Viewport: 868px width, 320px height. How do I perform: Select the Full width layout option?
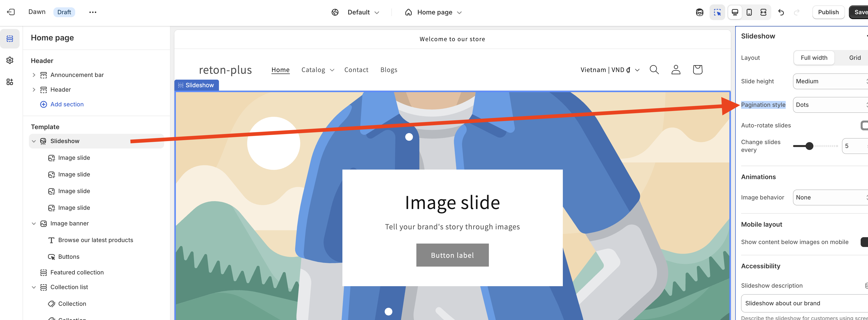point(814,58)
